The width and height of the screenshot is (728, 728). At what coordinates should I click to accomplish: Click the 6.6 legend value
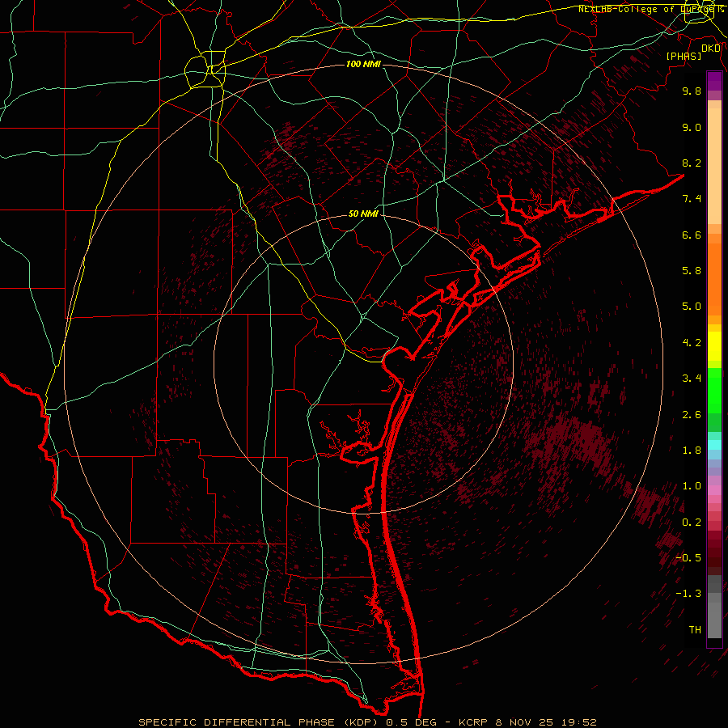pos(692,235)
